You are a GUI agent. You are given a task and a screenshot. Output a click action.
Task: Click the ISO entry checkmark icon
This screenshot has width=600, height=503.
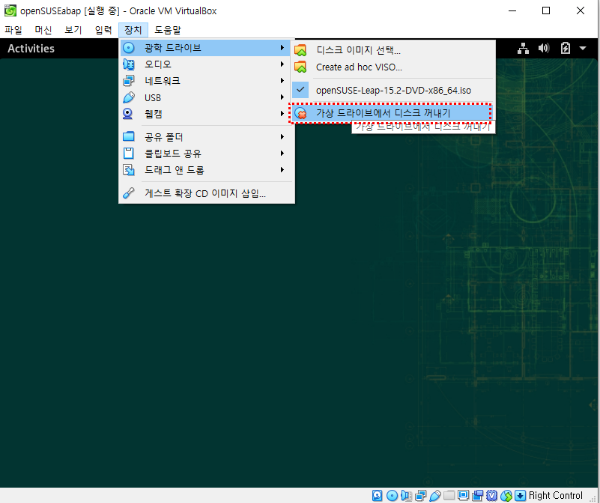(x=300, y=90)
